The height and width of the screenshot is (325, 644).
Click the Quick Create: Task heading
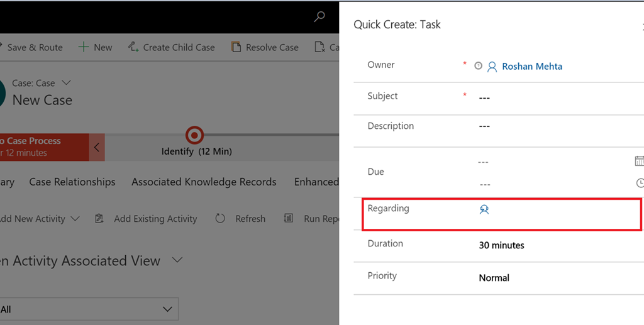pyautogui.click(x=397, y=25)
